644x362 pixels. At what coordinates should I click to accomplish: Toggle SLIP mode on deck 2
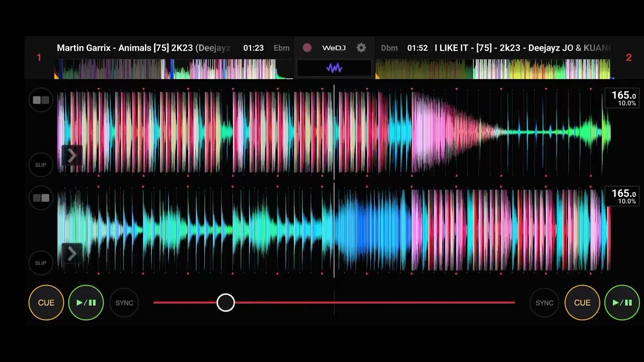pos(41,263)
